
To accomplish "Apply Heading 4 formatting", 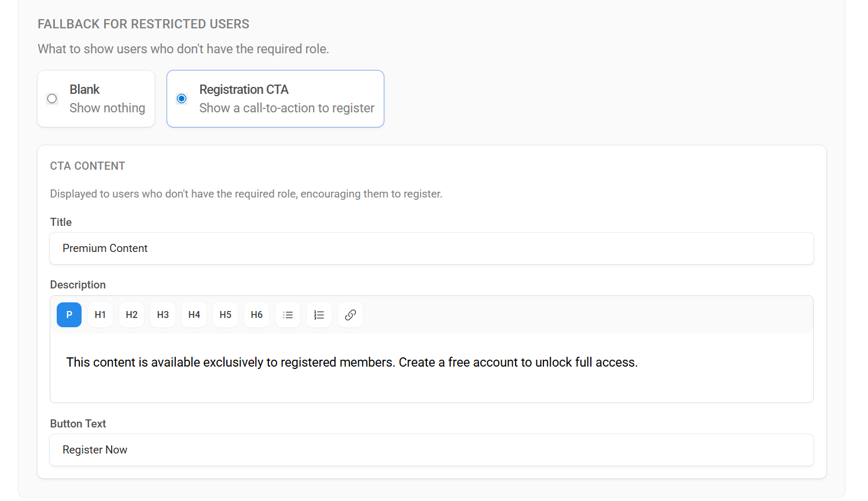I will [x=194, y=315].
